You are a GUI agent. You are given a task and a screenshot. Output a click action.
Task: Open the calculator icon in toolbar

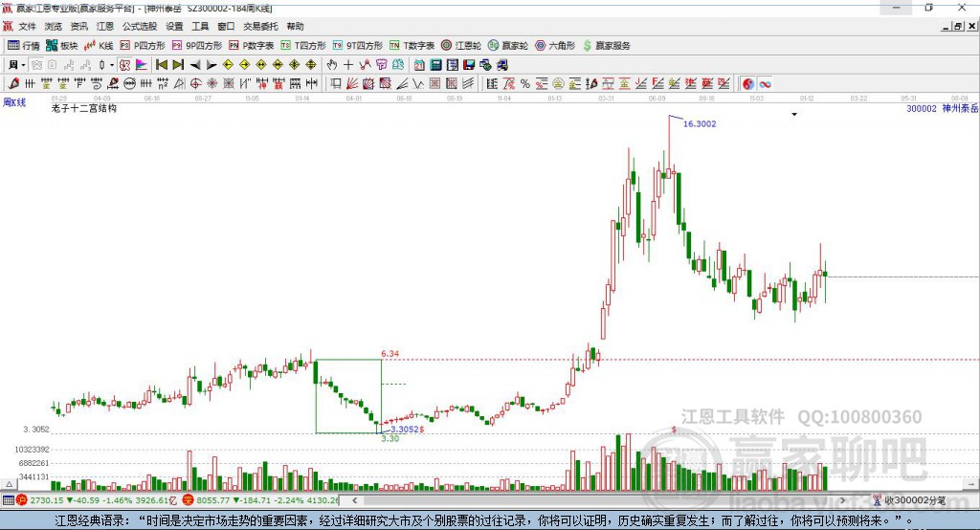(435, 65)
